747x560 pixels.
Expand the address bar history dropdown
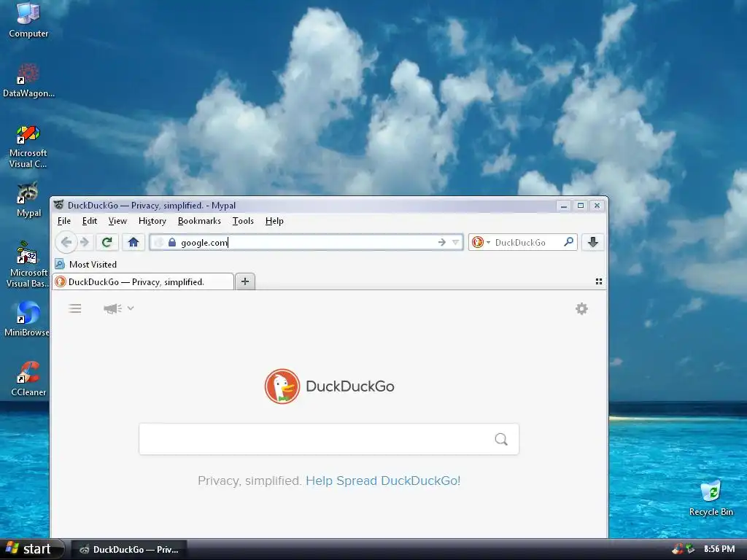click(x=455, y=242)
